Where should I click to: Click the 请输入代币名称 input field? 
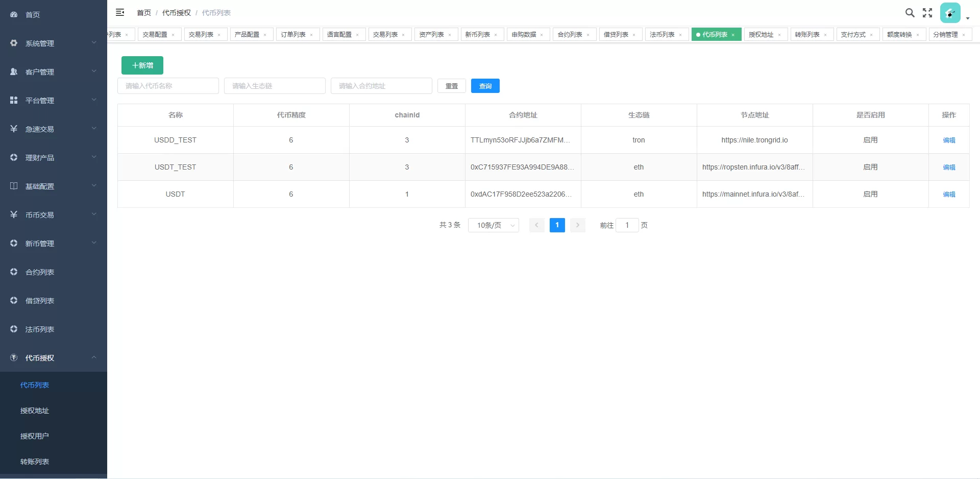click(x=168, y=86)
